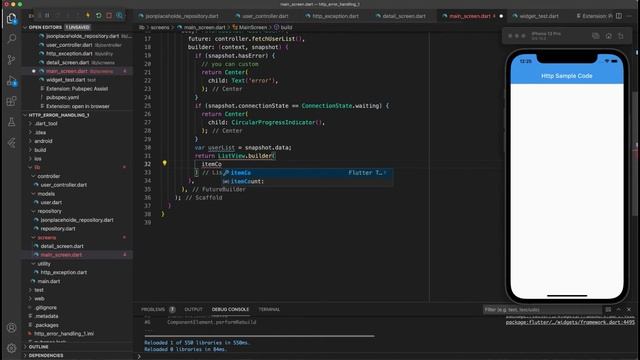Open detail_screen.dart in screens folder
Viewport: 640px width, 360px height.
pos(62,246)
